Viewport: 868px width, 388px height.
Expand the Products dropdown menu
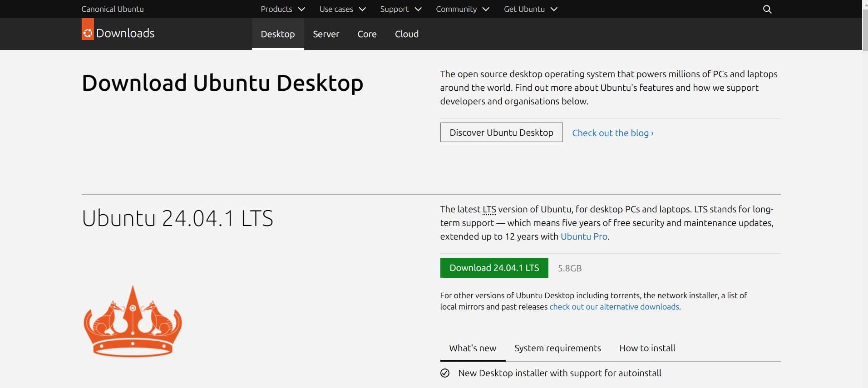[x=282, y=9]
